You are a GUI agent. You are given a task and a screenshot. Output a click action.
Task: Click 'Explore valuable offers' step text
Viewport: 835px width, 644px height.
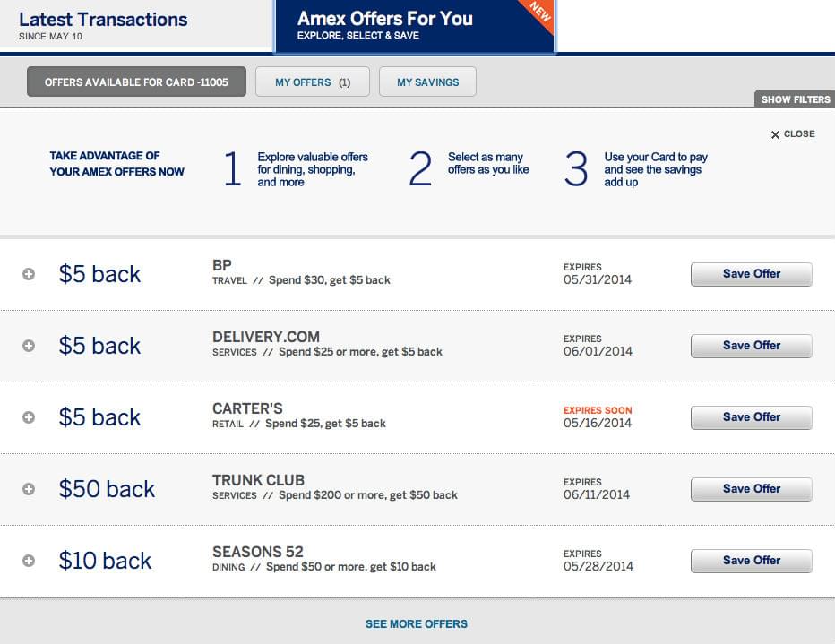click(313, 169)
